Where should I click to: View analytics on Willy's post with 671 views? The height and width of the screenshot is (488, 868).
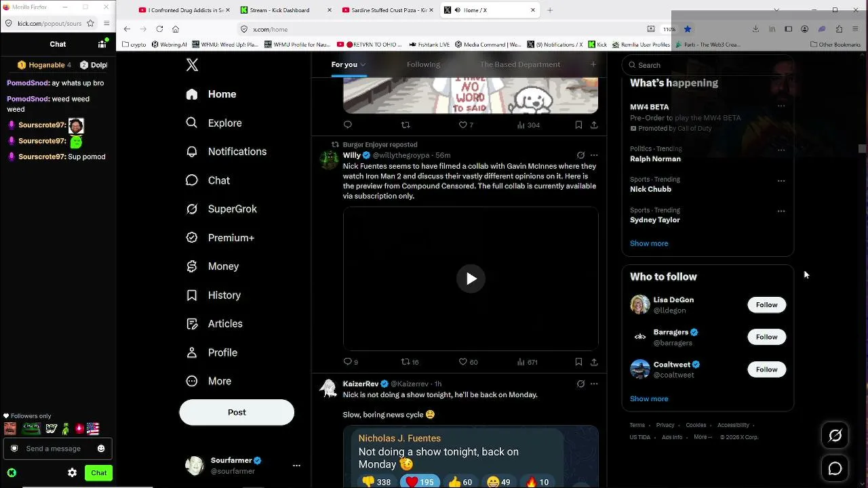[528, 362]
